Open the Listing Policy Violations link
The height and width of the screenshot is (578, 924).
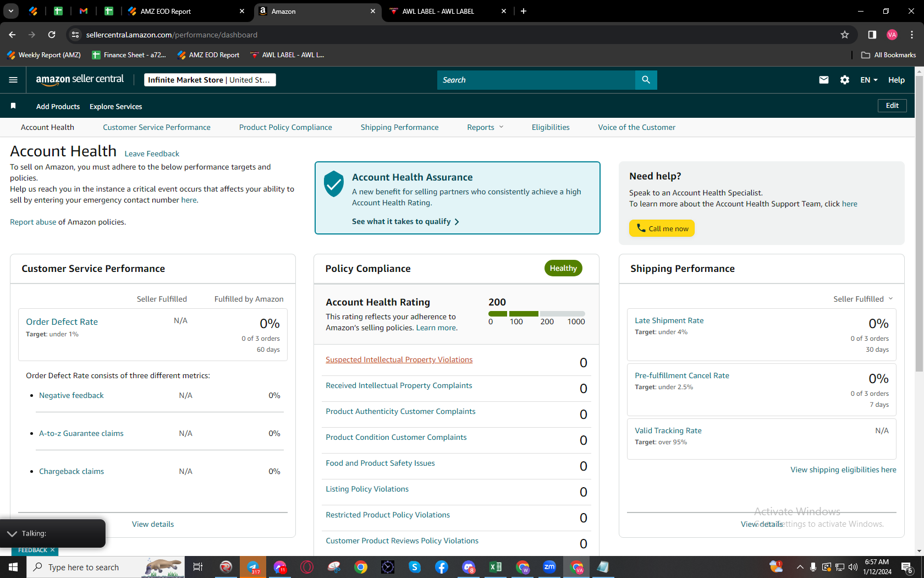[367, 489]
